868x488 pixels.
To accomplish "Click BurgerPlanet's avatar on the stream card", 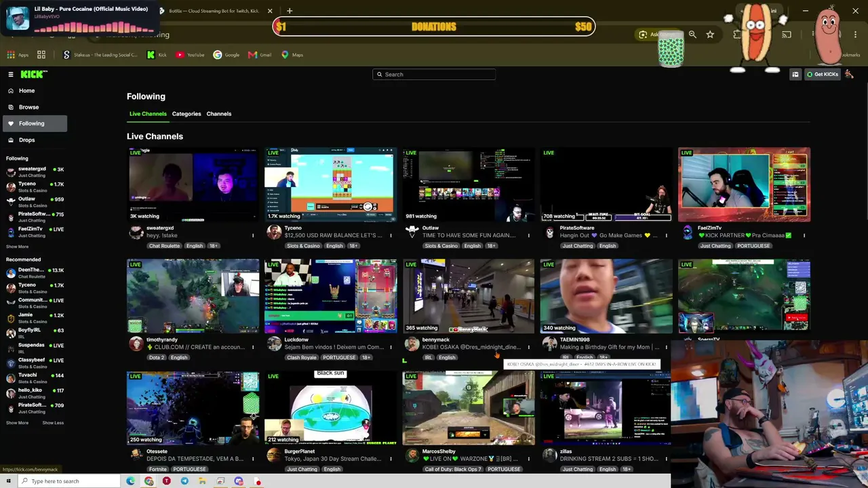I will 274,455.
